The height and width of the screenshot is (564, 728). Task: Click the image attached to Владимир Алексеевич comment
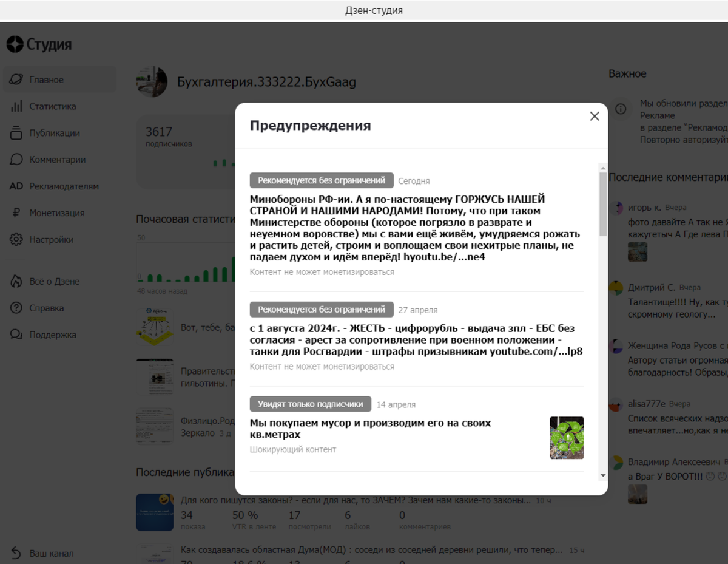638,494
